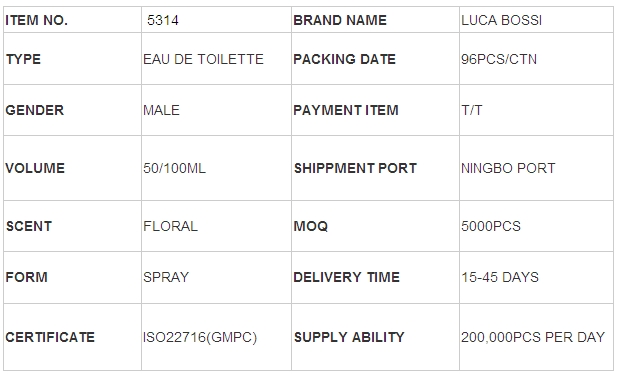Select the MALE gender value

[161, 110]
